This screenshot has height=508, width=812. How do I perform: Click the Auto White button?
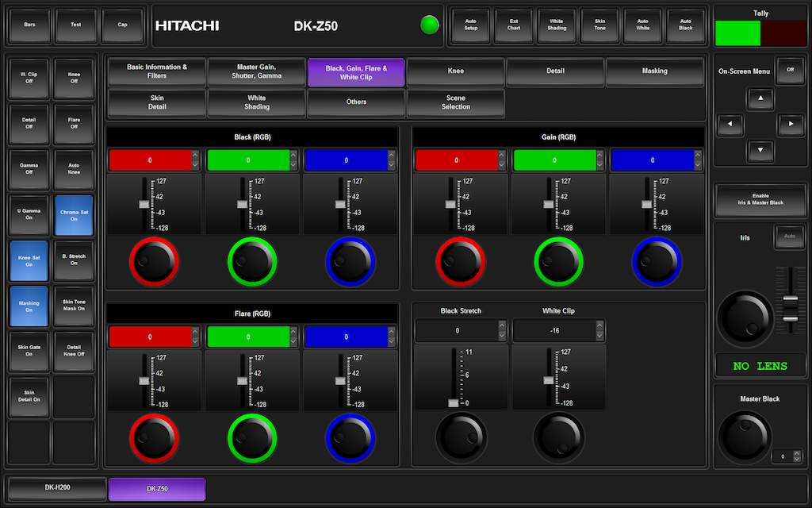click(x=642, y=25)
